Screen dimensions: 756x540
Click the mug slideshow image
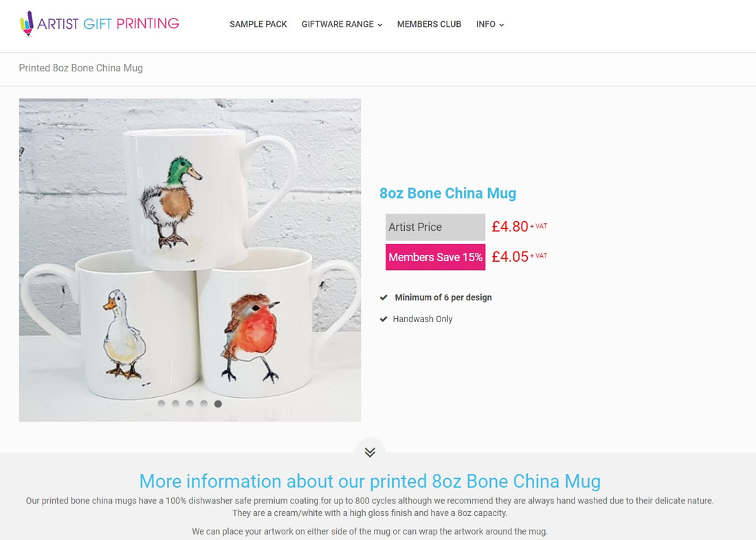190,260
